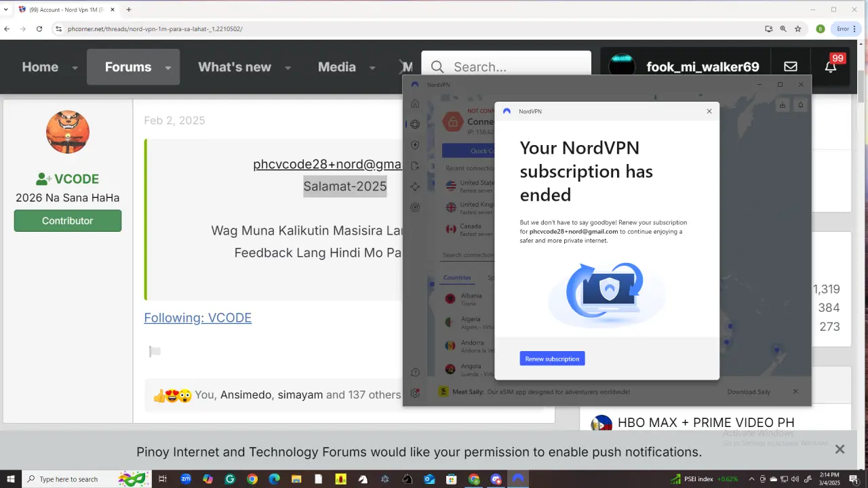The image size is (868, 488).
Task: Expand the Home dropdown arrow
Action: pyautogui.click(x=75, y=68)
